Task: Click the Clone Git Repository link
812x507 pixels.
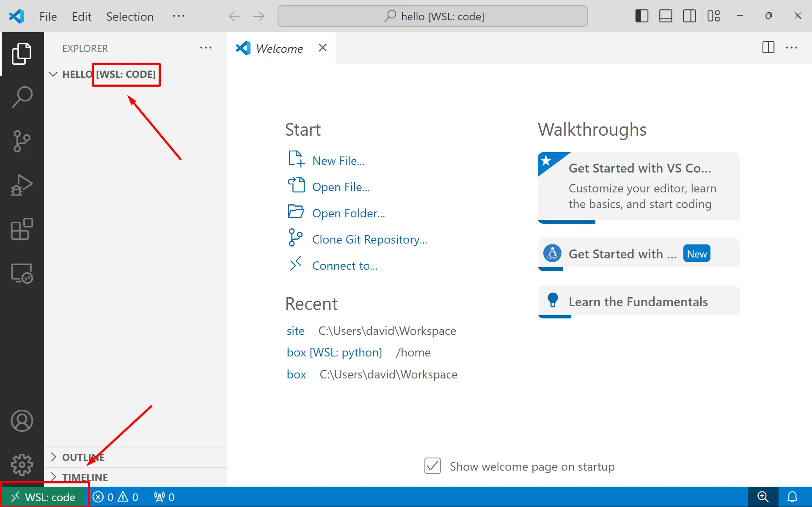Action: [x=369, y=239]
